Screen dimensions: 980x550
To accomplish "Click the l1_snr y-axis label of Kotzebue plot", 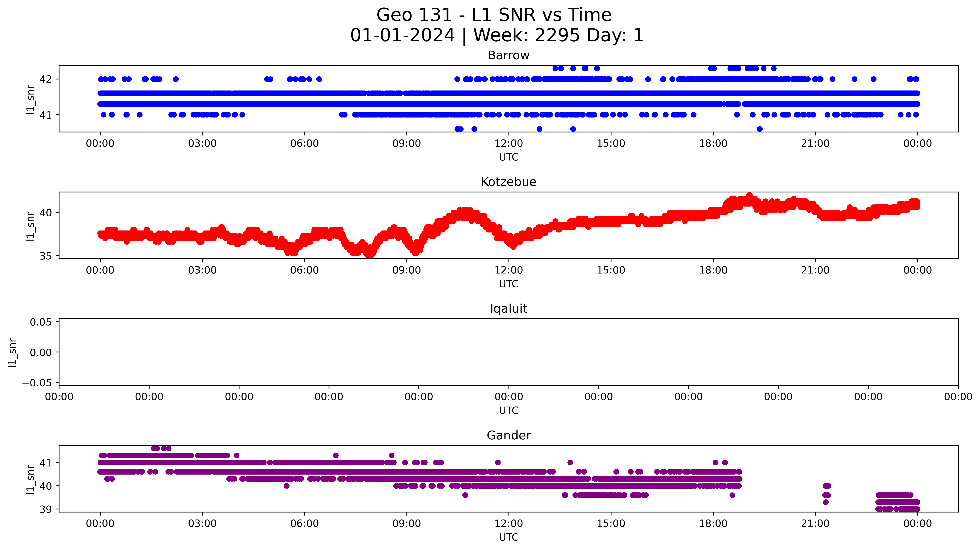I will (x=30, y=226).
